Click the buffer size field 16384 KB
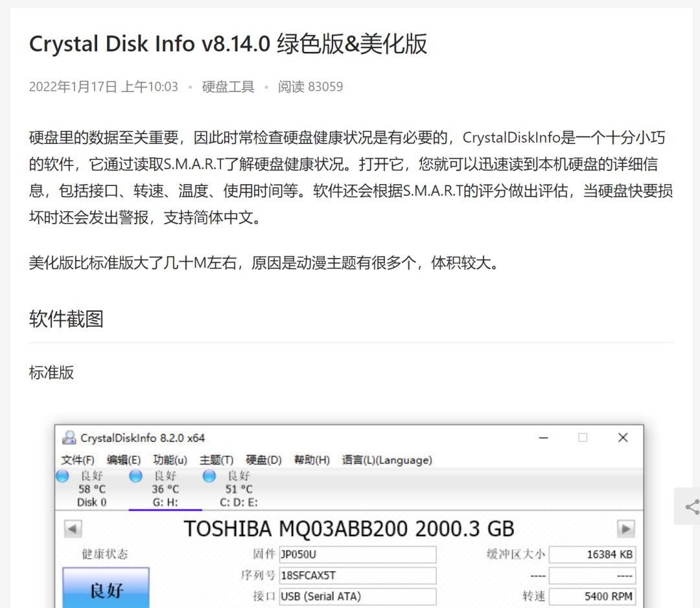The height and width of the screenshot is (608, 700). [x=592, y=554]
